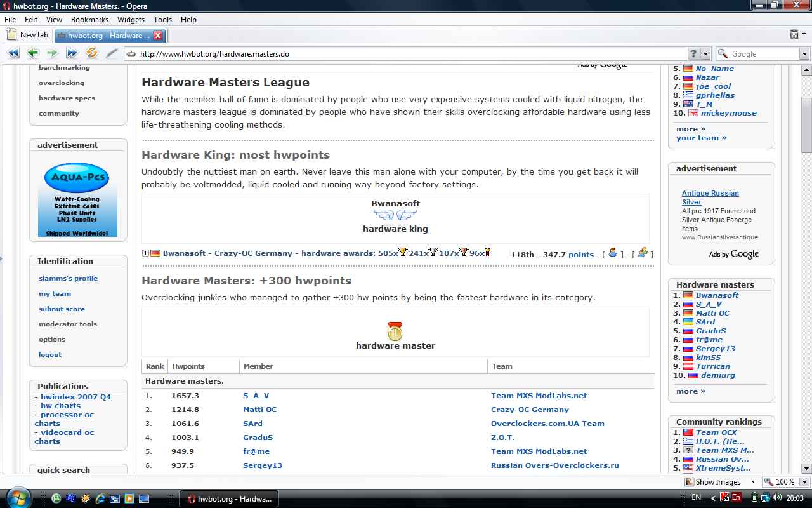812x508 pixels.
Task: Click the hardware master gold medal image
Action: click(x=395, y=331)
